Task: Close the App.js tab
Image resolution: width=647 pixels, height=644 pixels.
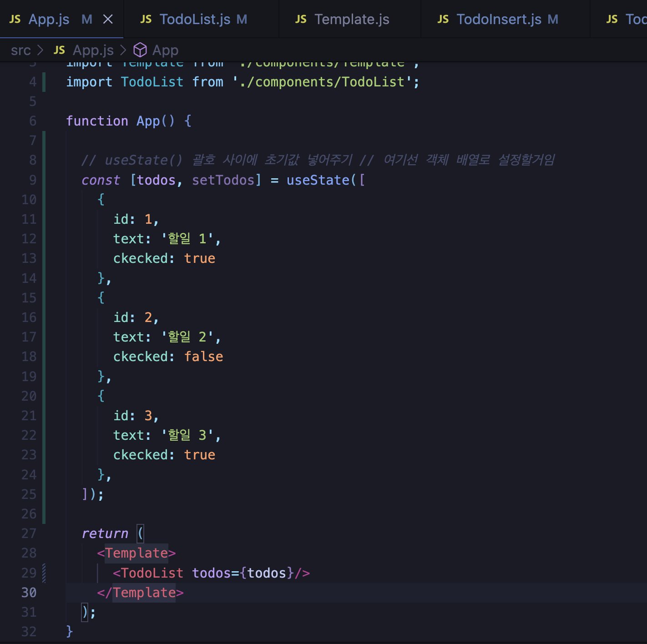Action: [108, 19]
